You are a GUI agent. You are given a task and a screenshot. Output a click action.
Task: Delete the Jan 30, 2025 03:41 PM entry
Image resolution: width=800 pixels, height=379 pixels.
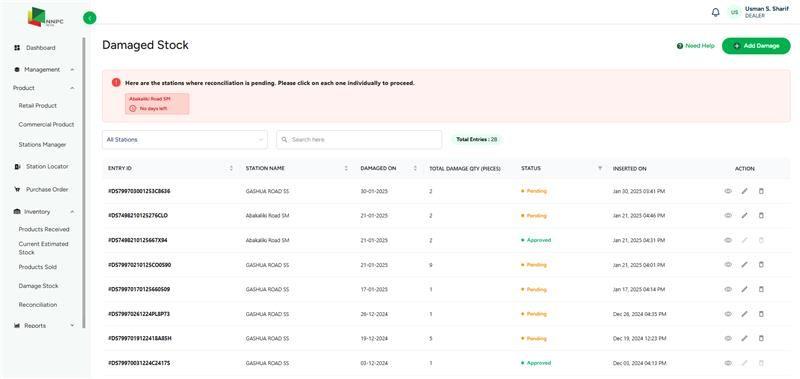click(x=761, y=191)
